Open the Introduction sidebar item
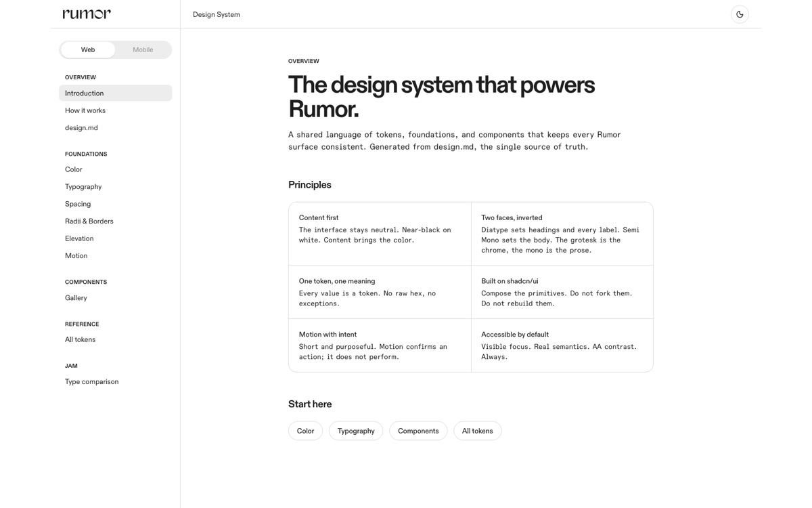 pos(115,93)
